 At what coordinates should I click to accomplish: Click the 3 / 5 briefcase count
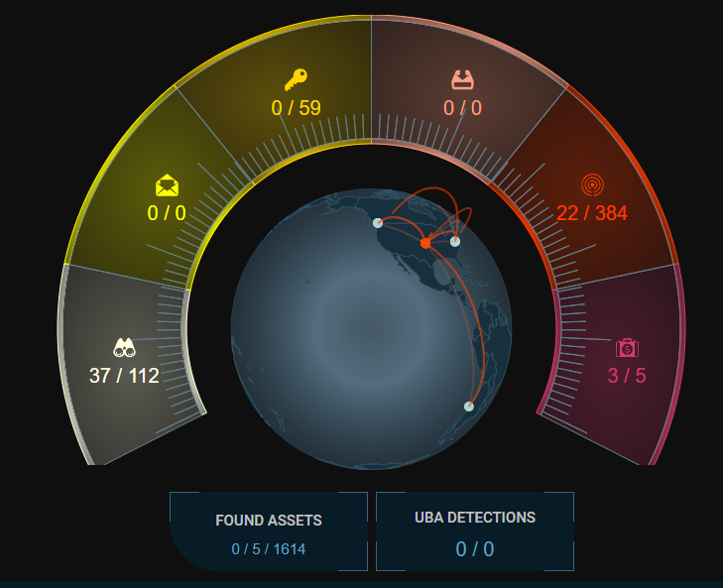coord(627,376)
